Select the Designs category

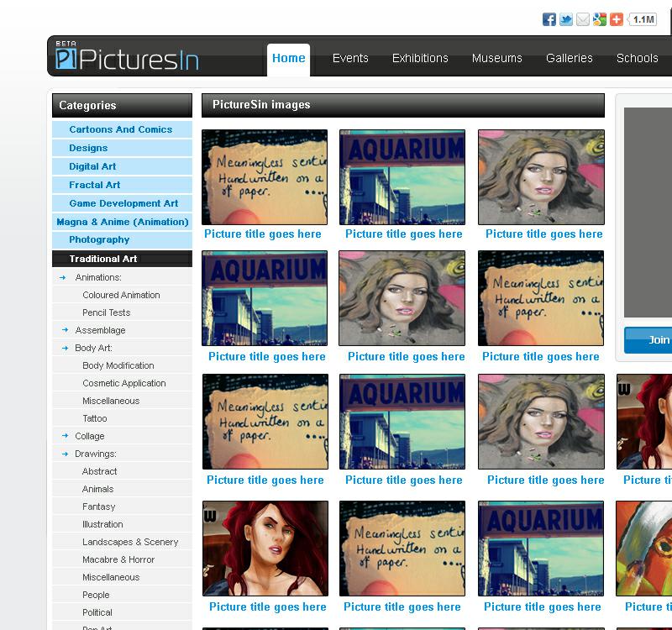[x=122, y=148]
